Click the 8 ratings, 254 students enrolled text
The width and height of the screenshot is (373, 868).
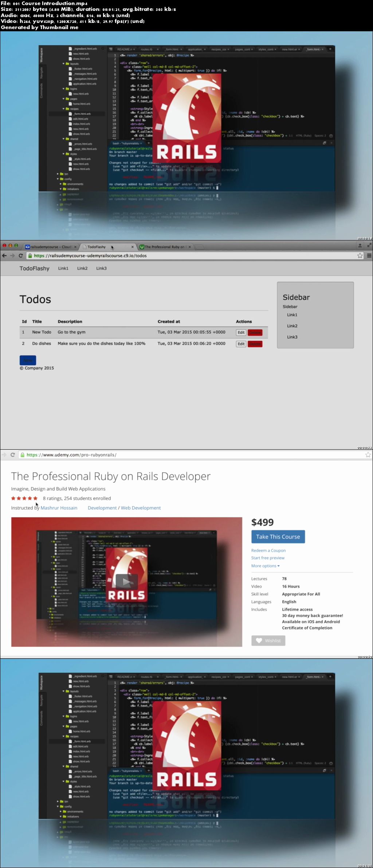(77, 498)
